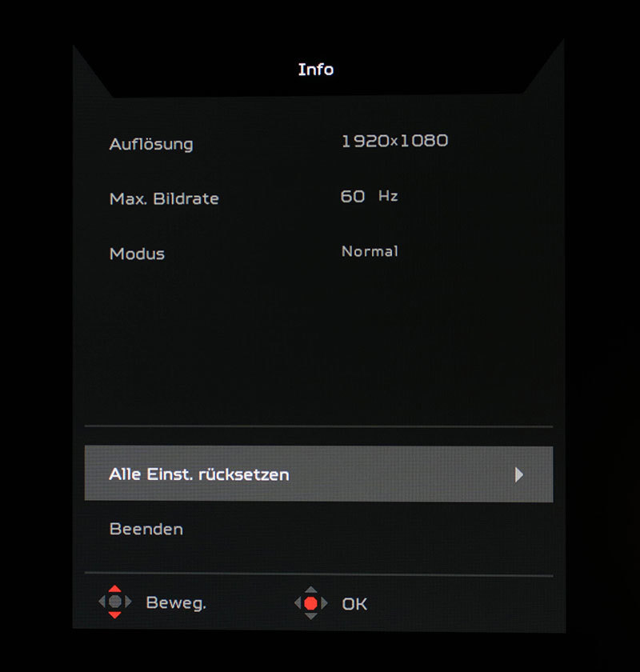Click the 60 Hz refresh rate value
Screen dimensions: 640x672
tap(369, 196)
